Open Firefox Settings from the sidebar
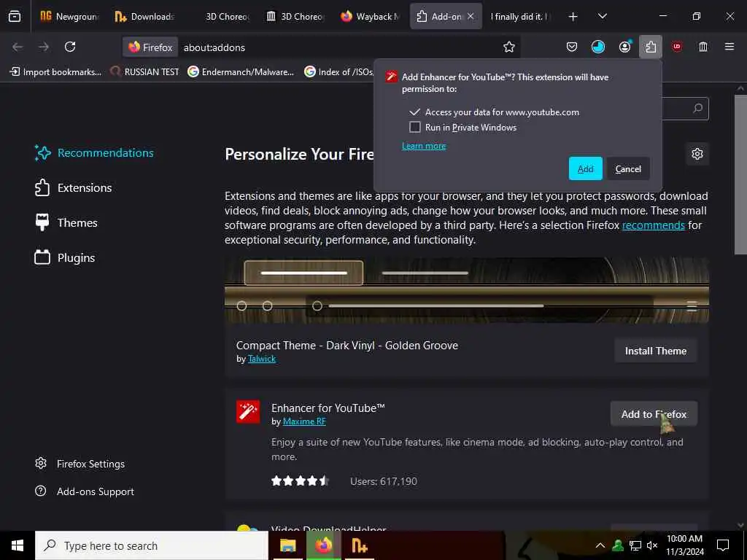 coord(80,463)
